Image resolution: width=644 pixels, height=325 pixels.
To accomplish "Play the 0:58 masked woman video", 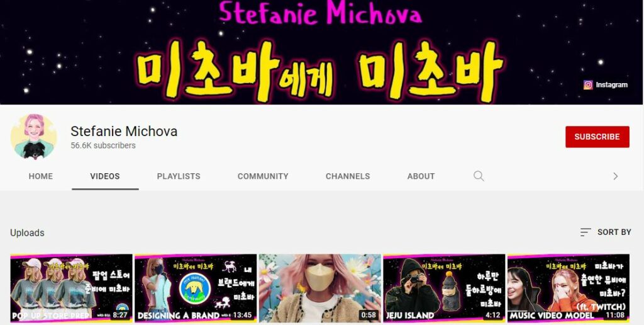I will tap(320, 288).
